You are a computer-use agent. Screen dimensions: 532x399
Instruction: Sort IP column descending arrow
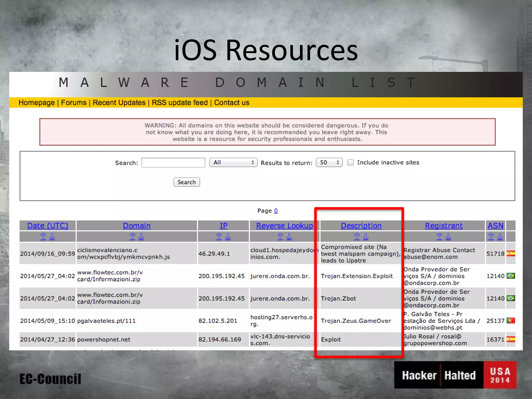tap(228, 237)
